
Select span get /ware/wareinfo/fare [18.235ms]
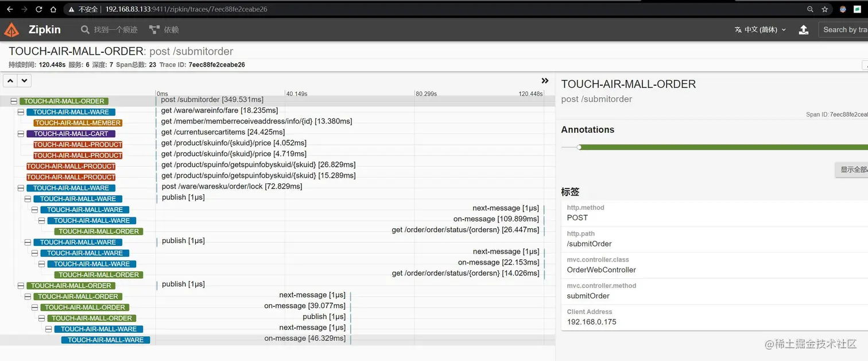(219, 110)
